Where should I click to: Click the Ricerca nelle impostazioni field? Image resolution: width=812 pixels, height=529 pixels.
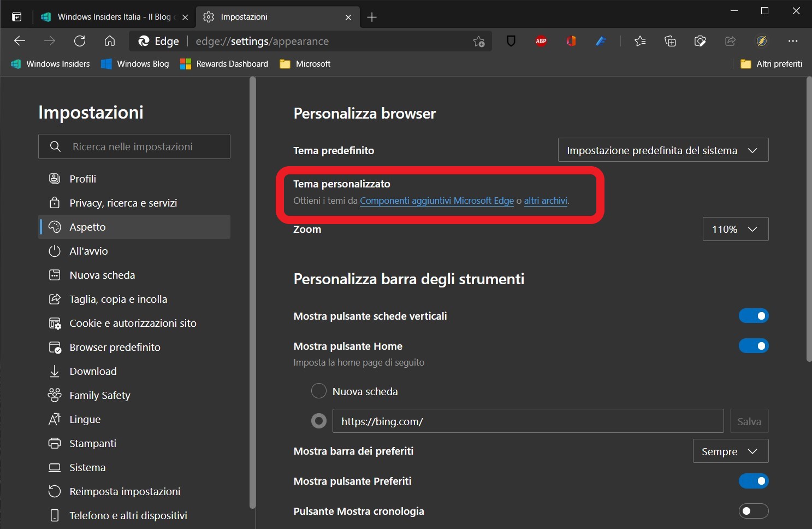pyautogui.click(x=134, y=146)
